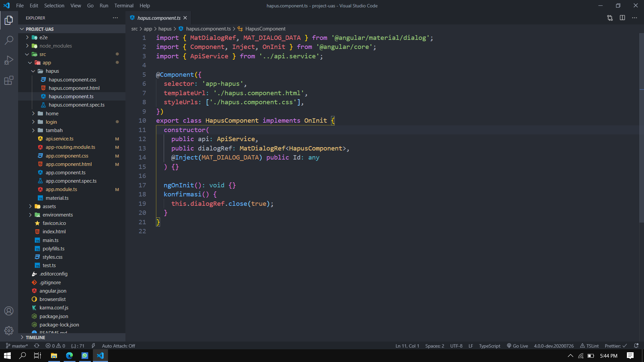Expand the node_modules folder
Screen dimensions: 644x362
click(72, 46)
